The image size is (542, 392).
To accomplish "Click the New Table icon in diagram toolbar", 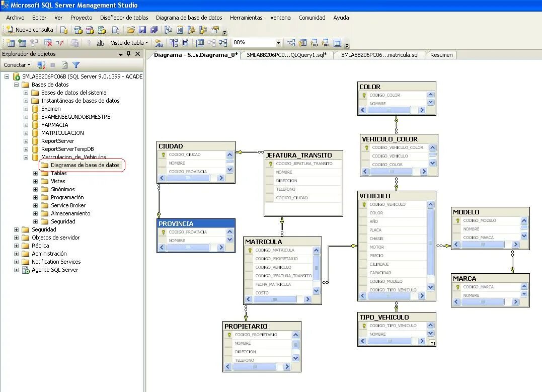I will coord(11,43).
